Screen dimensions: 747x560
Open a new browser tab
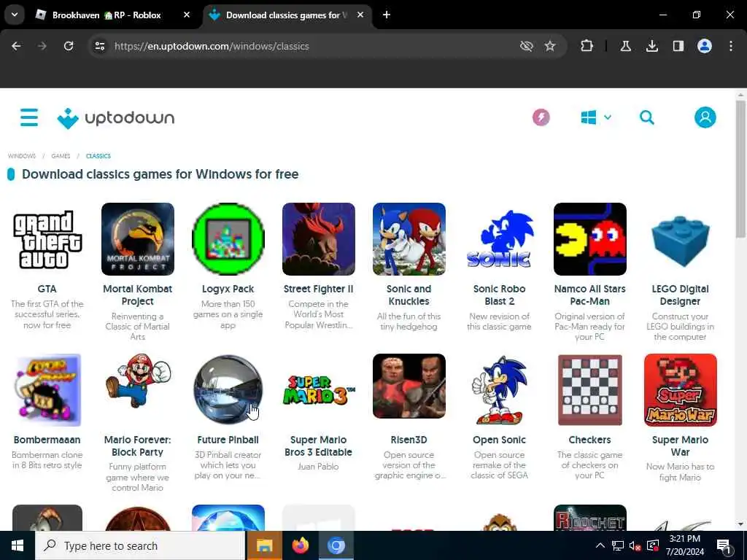click(x=387, y=15)
